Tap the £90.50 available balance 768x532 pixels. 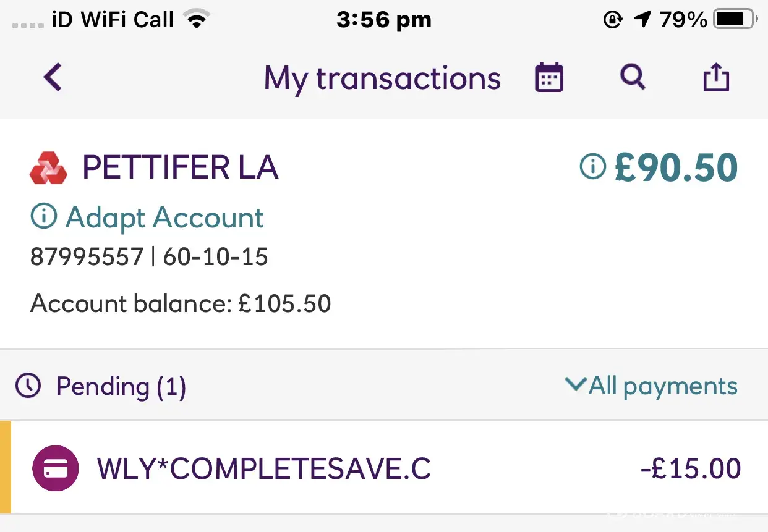[x=676, y=167]
